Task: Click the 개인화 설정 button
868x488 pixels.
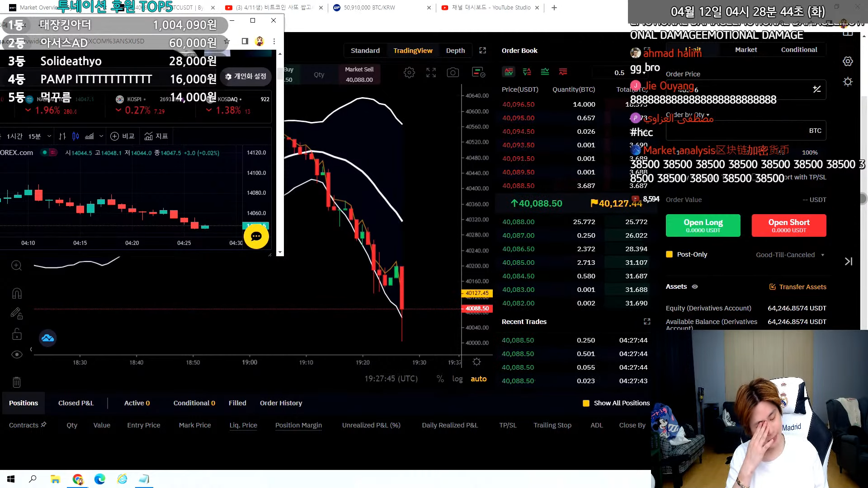Action: 246,76
